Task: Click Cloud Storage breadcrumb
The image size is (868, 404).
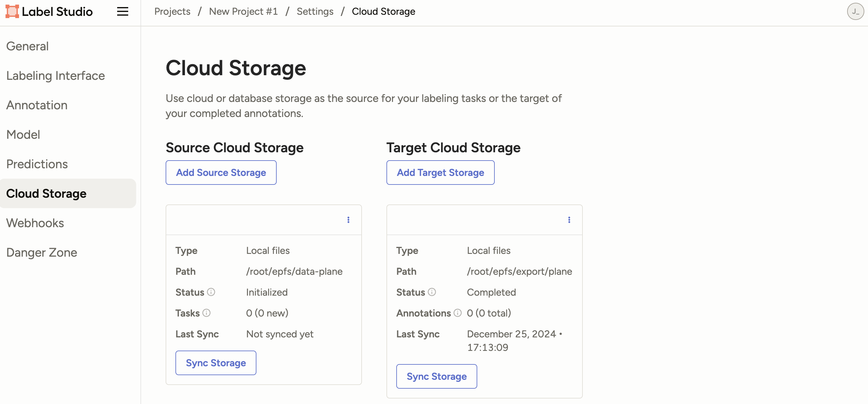Action: [383, 11]
